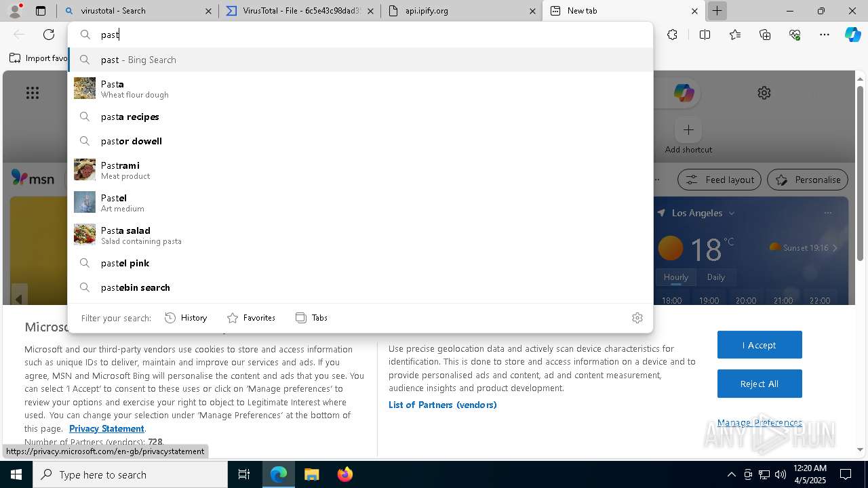Open the List of Partners (vendors) link
Viewport: 868px width, 488px height.
(442, 405)
